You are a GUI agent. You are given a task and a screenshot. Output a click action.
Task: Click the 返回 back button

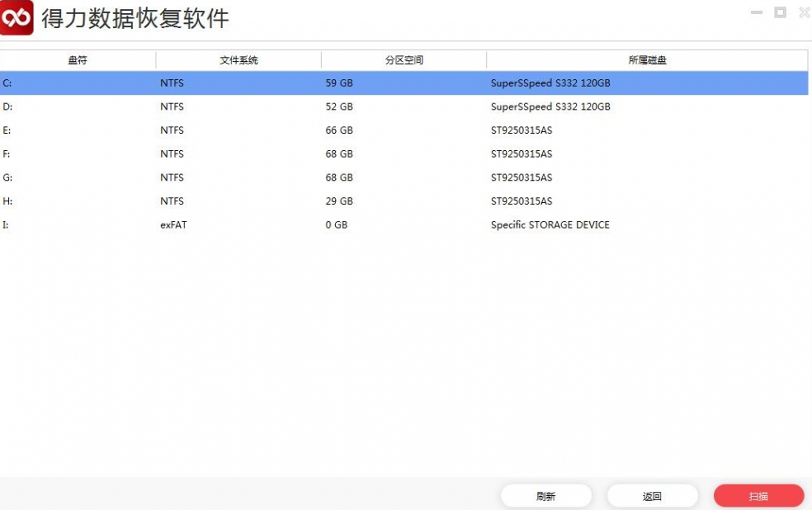(x=653, y=495)
